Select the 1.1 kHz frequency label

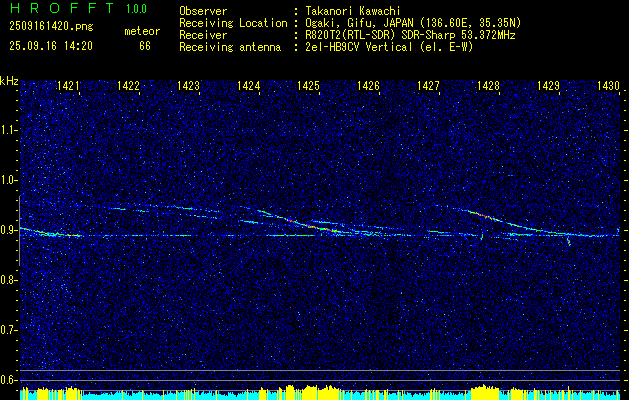pyautogui.click(x=7, y=130)
